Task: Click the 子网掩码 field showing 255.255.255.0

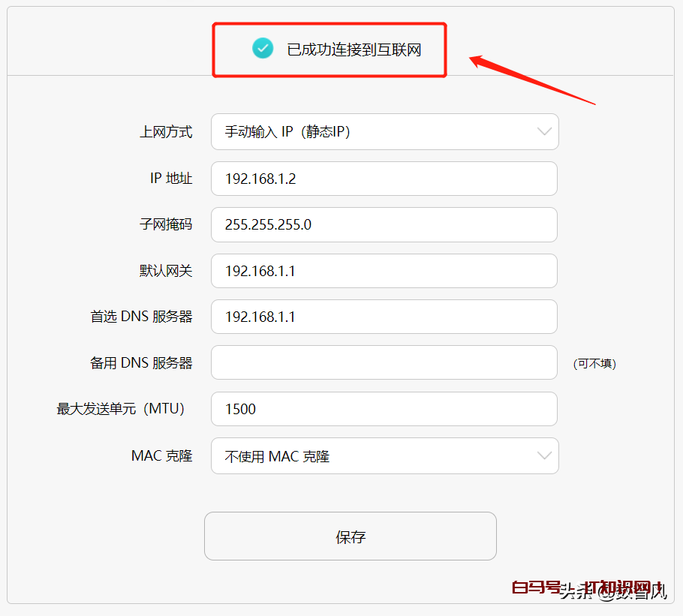Action: pos(384,224)
